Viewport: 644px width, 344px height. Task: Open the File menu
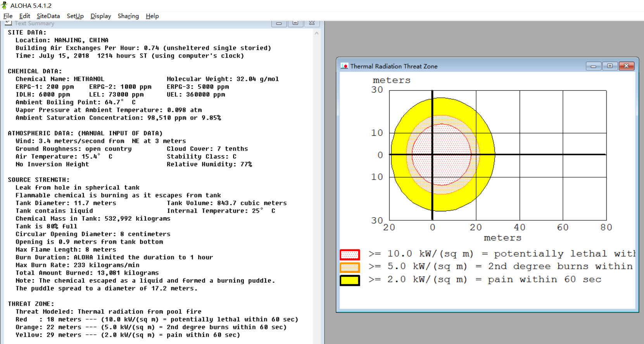(x=8, y=16)
